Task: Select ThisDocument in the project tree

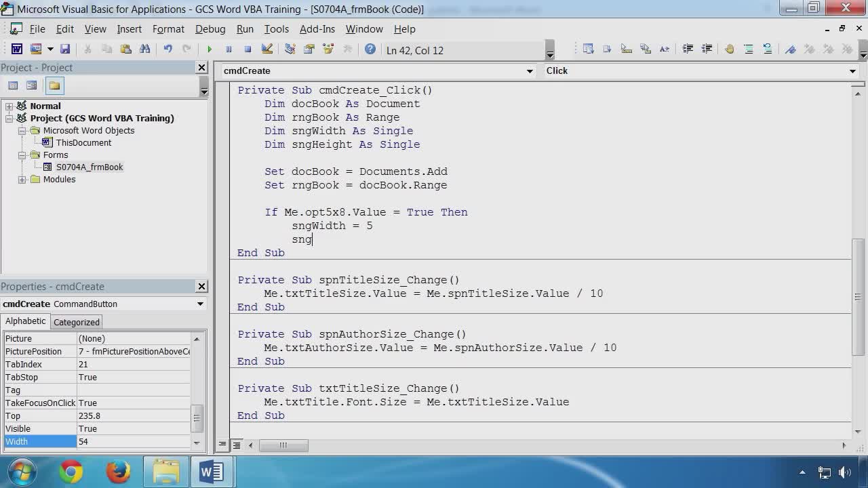Action: pos(83,142)
